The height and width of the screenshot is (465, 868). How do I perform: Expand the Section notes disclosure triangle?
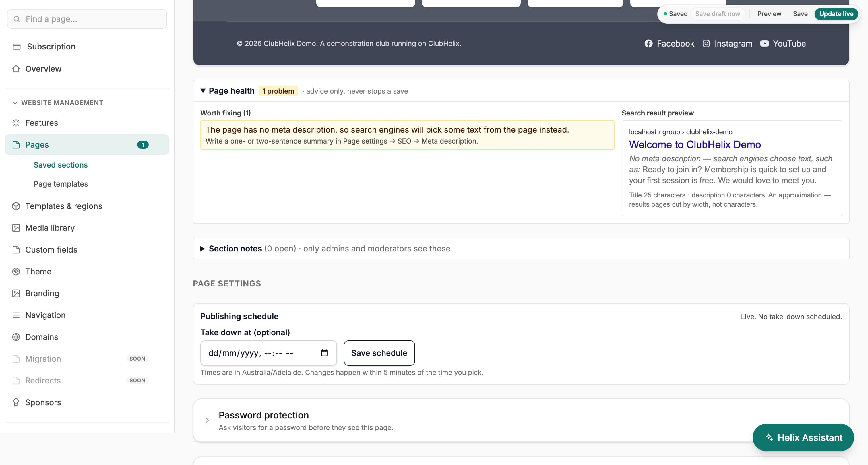pos(203,249)
